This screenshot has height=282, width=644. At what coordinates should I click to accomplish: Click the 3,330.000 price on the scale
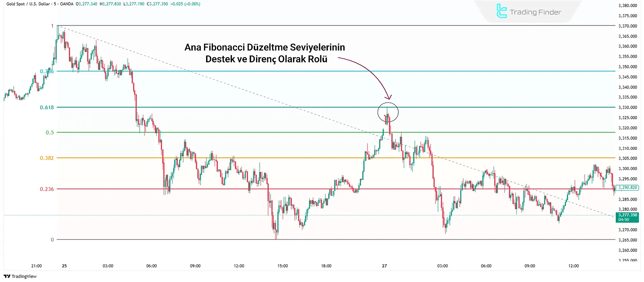click(627, 108)
